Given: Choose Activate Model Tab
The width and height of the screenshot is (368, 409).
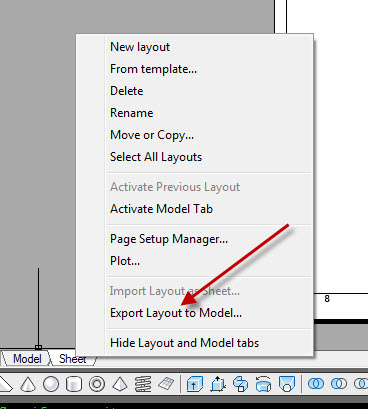Looking at the screenshot, I should (x=209, y=209).
